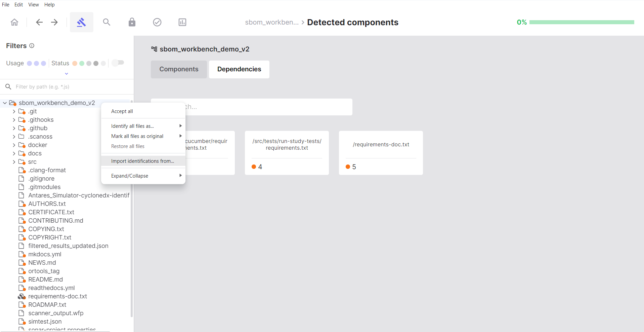The height and width of the screenshot is (332, 644).
Task: Select filtered_results_updated.json in the tree
Action: click(x=68, y=246)
